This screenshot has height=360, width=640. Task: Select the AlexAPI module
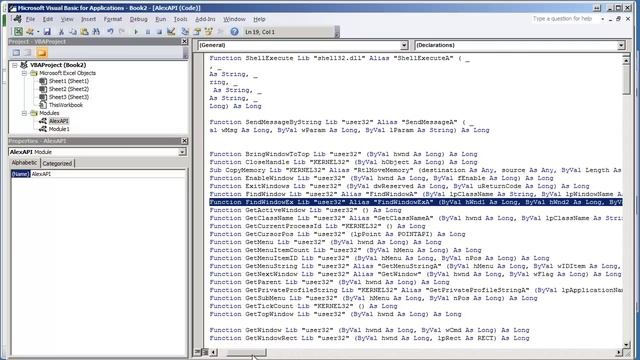59,121
